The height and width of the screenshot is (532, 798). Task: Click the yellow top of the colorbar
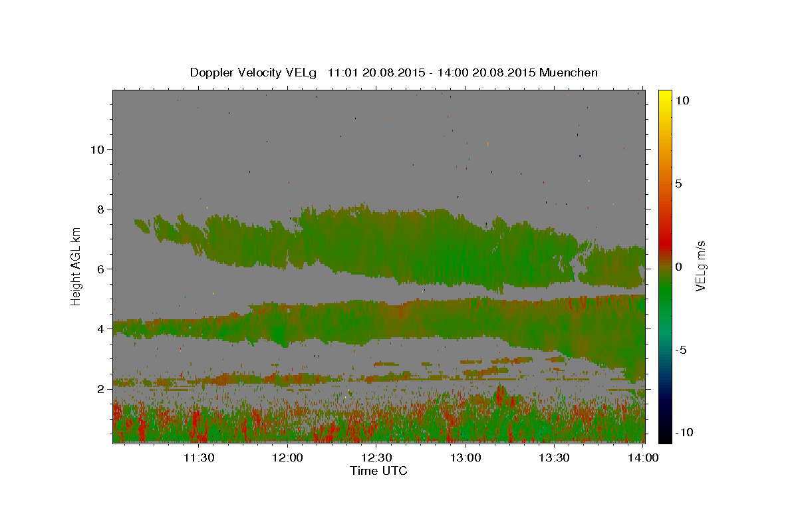pos(665,96)
